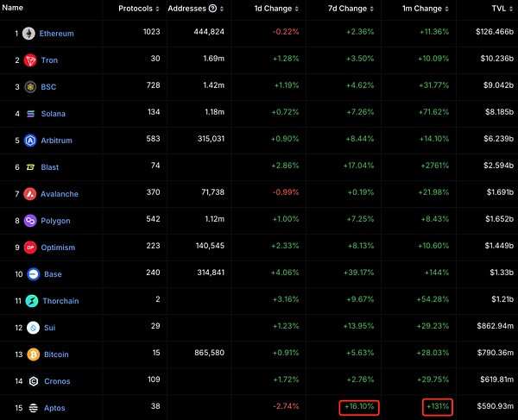Select Aptos 1d change -2.74%
The height and width of the screenshot is (420, 518).
point(286,406)
